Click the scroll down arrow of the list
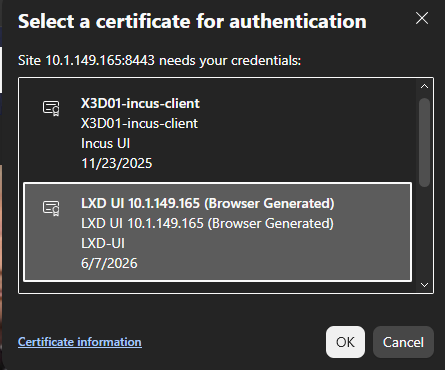 click(x=424, y=285)
